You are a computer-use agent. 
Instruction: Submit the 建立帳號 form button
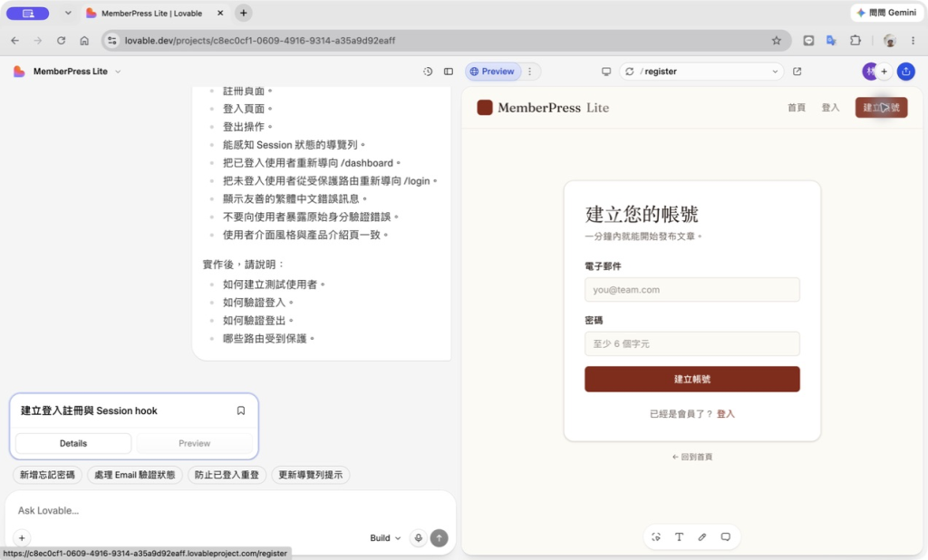click(x=691, y=379)
